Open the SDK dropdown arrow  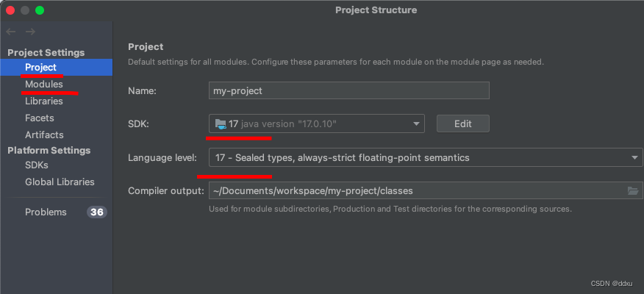(416, 123)
